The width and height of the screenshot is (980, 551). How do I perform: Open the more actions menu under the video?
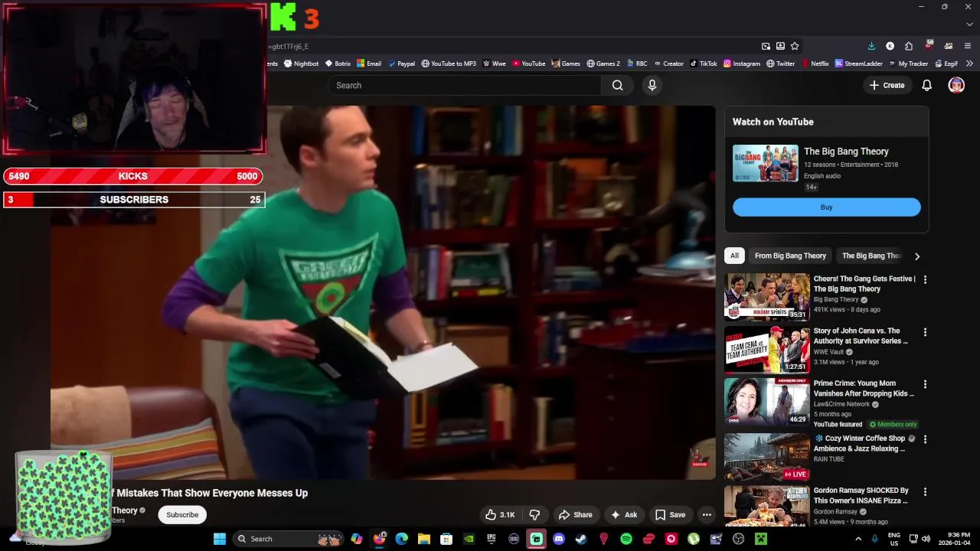point(707,515)
